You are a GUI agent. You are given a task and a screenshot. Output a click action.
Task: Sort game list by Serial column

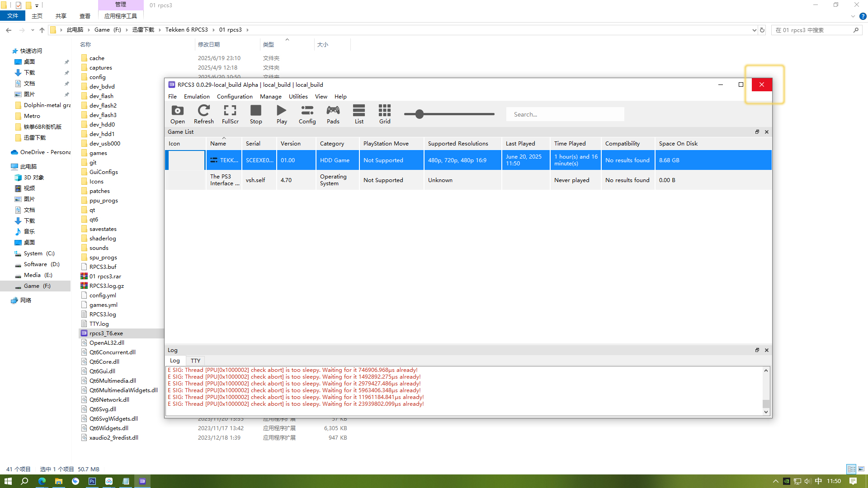(259, 143)
